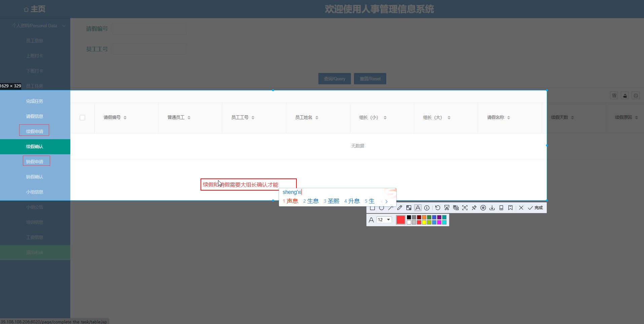Viewport: 644px width, 324px height.
Task: Open the font size 12 dropdown
Action: point(384,220)
